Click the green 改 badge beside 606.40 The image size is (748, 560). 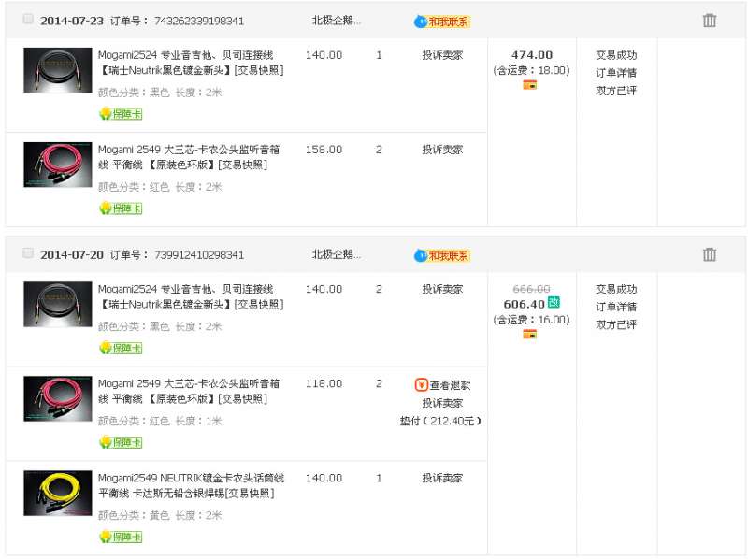pyautogui.click(x=554, y=303)
